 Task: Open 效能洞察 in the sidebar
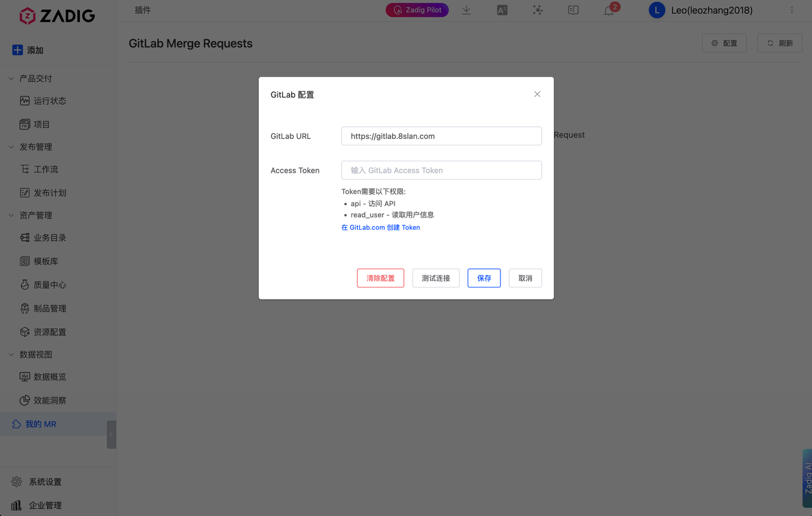[43, 400]
